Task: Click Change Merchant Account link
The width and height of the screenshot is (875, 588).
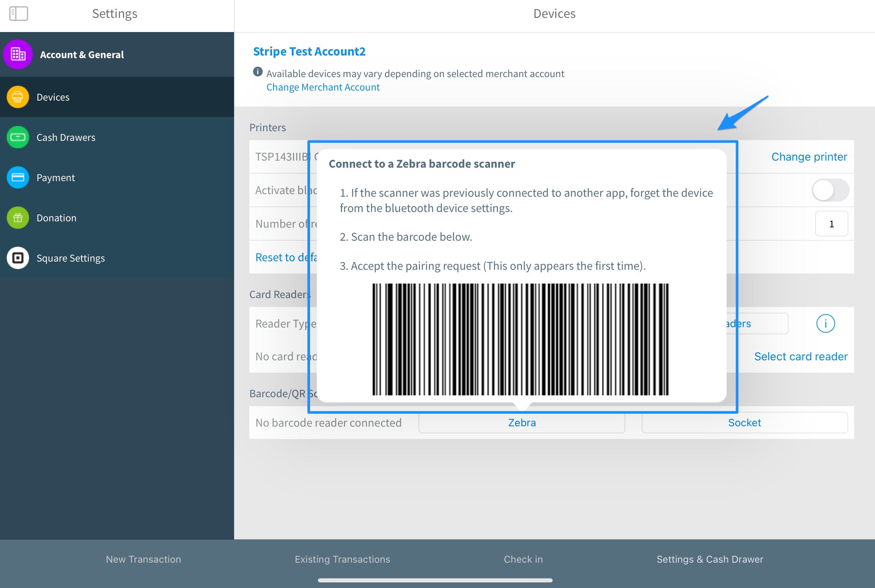Action: 323,87
